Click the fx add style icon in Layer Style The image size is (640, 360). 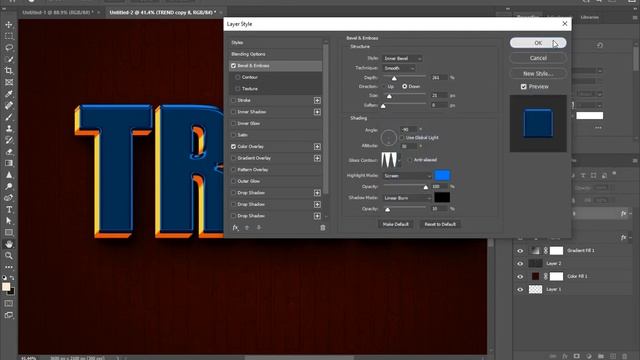click(236, 228)
